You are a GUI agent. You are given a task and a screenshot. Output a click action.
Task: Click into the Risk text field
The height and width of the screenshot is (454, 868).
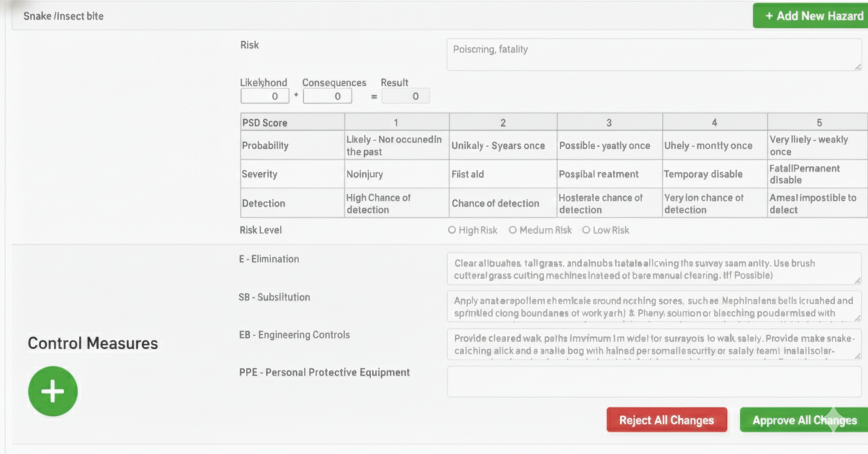point(653,54)
